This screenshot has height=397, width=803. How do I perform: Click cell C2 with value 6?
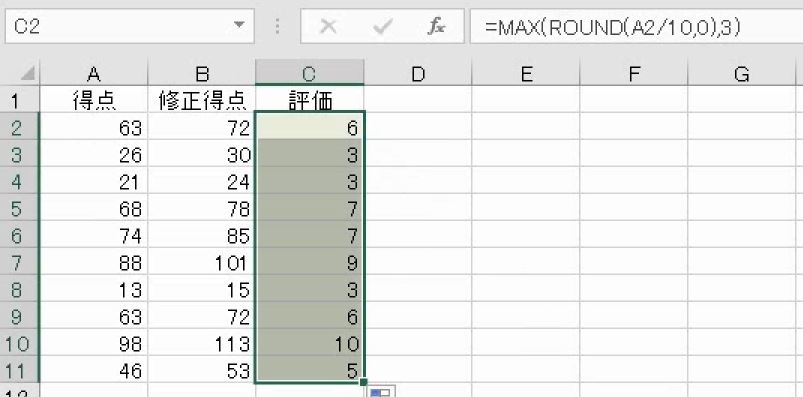pos(310,127)
